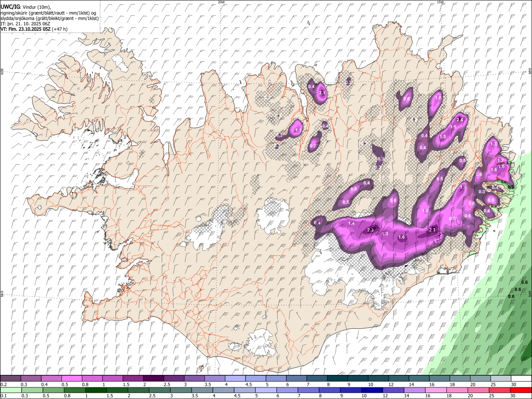
Task: Select the 'slydda/snjókoma' legend description line
Action: [x=49, y=18]
